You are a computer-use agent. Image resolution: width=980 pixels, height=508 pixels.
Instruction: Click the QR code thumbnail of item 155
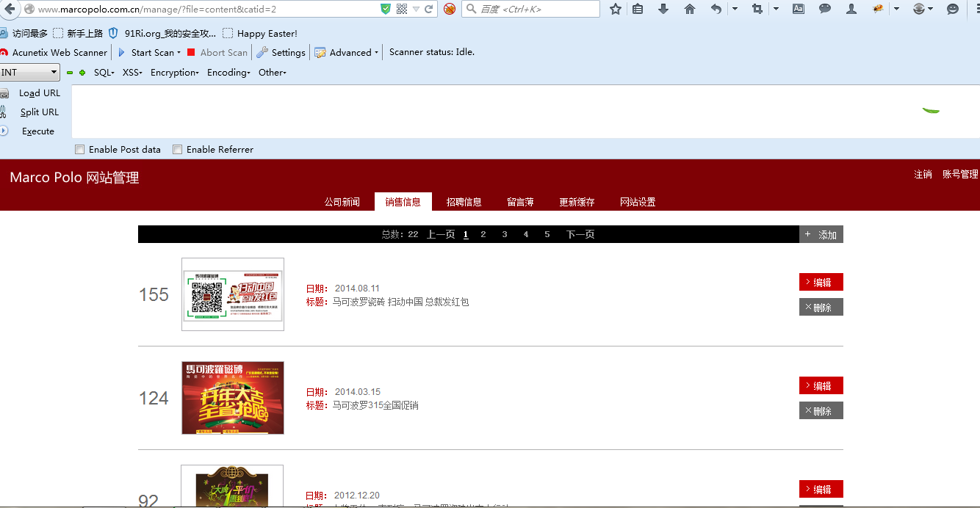pyautogui.click(x=233, y=294)
